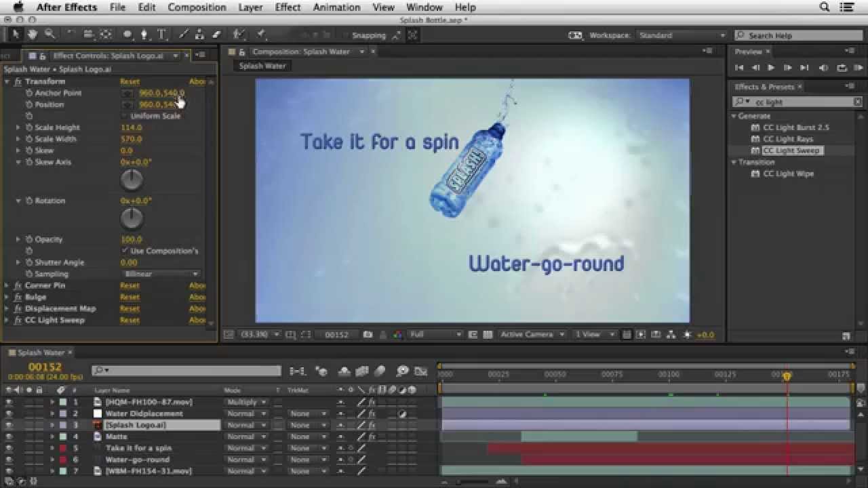
Task: Uncheck Use Composition's shutter angle
Action: point(125,251)
